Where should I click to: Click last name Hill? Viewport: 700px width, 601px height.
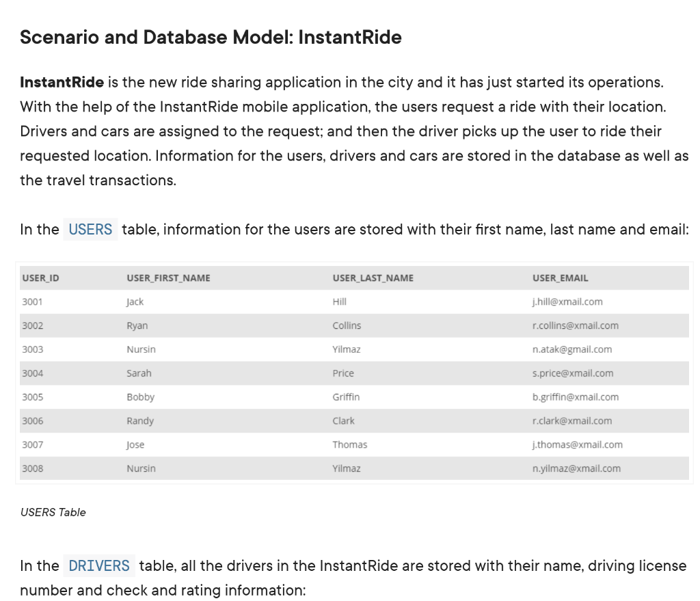pyautogui.click(x=339, y=302)
